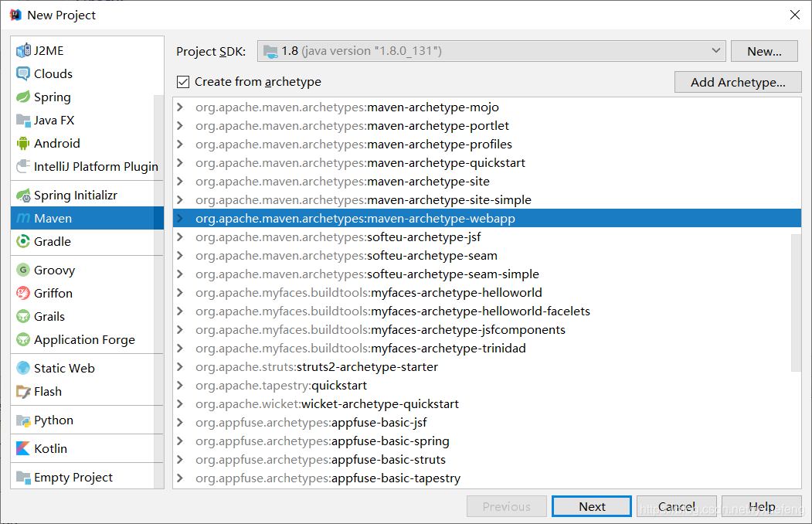Click the Empty Project folder icon
812x524 pixels.
[23, 477]
